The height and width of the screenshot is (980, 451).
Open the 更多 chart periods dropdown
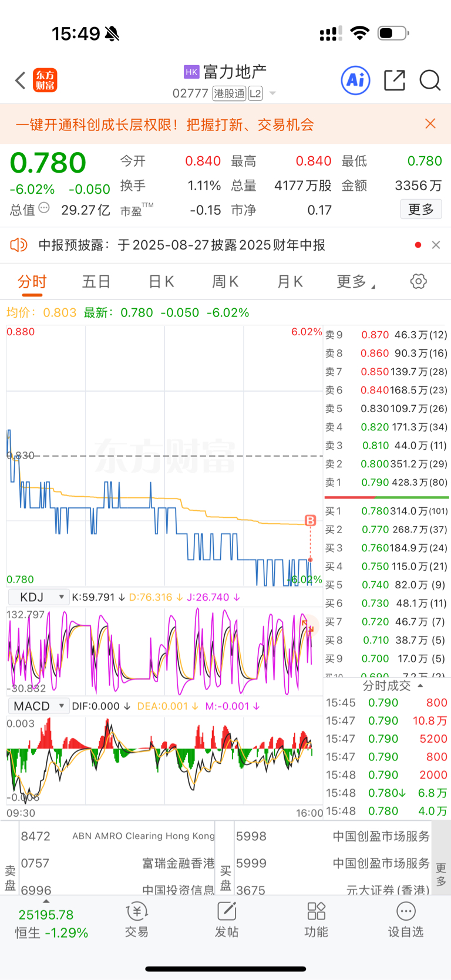pos(356,282)
